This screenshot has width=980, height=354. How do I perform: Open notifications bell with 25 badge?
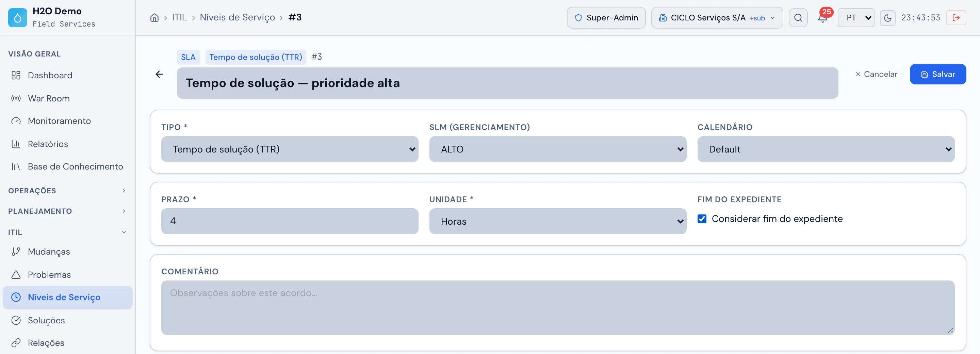(822, 17)
